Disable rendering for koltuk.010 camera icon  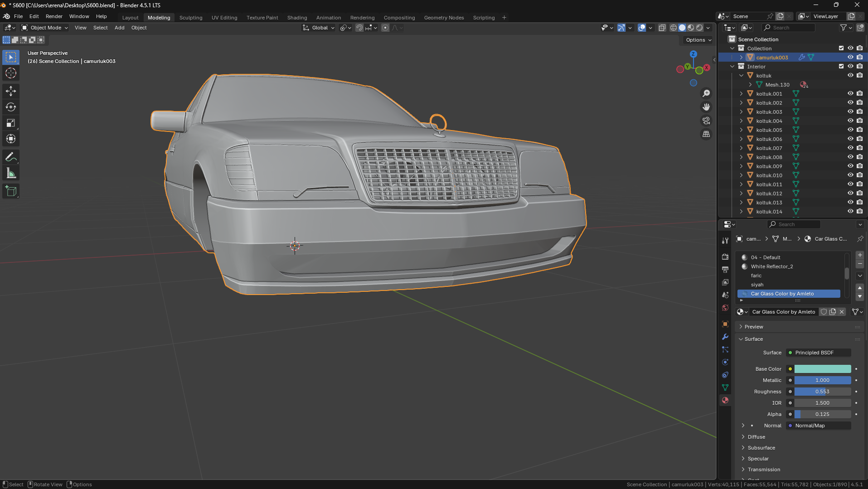(859, 175)
